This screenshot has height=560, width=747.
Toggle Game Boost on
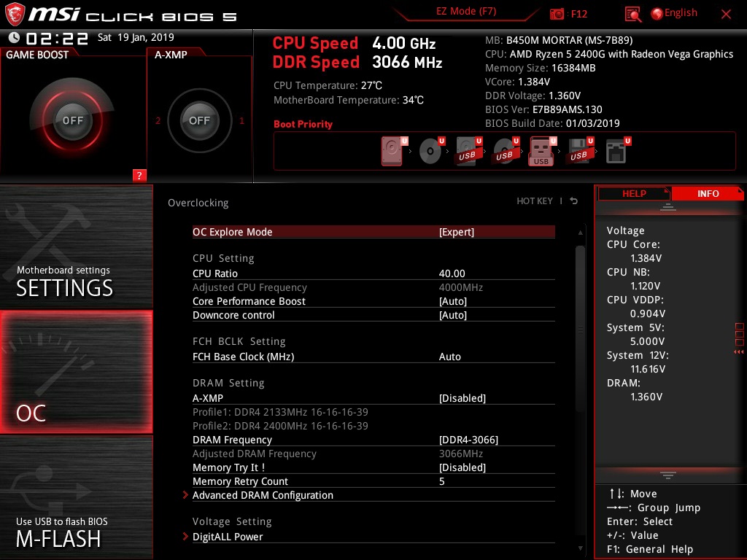click(73, 120)
